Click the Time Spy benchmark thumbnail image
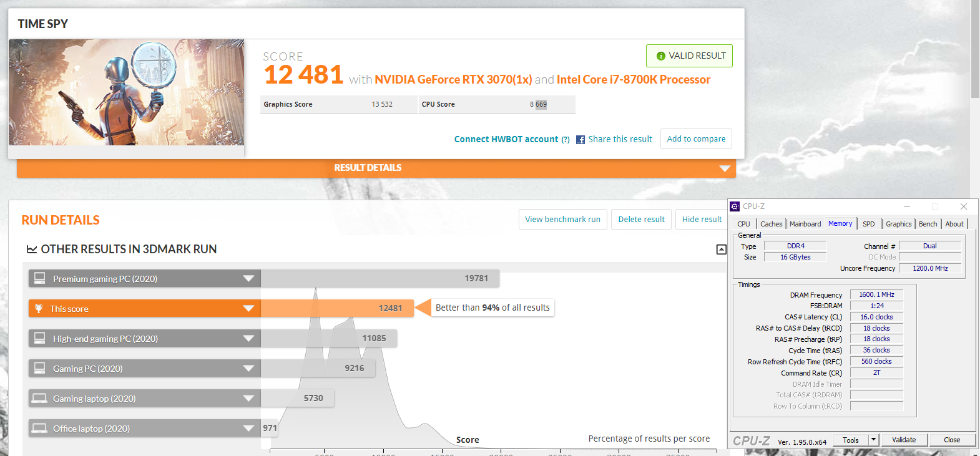Viewport: 980px width, 456px height. coord(126,92)
